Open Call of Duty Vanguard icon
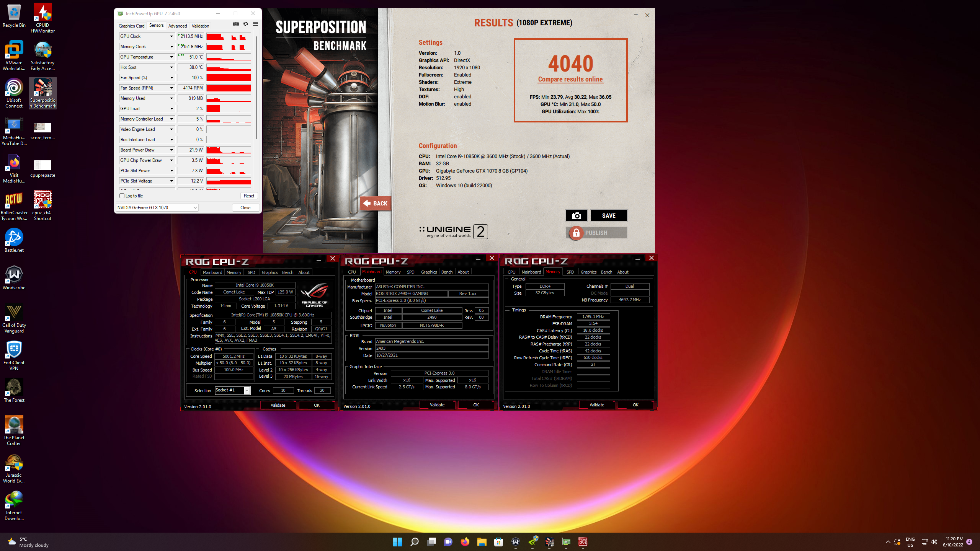This screenshot has height=551, width=980. [14, 318]
